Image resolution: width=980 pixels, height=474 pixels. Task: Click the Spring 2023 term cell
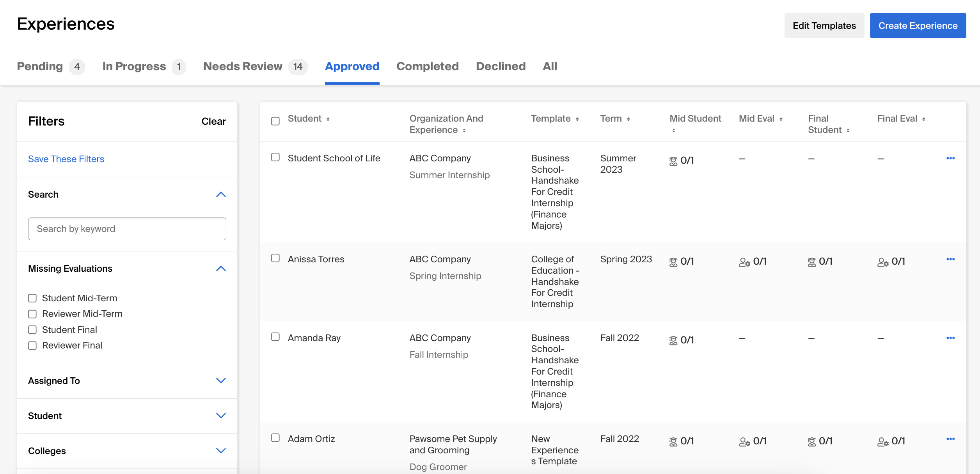(x=626, y=259)
